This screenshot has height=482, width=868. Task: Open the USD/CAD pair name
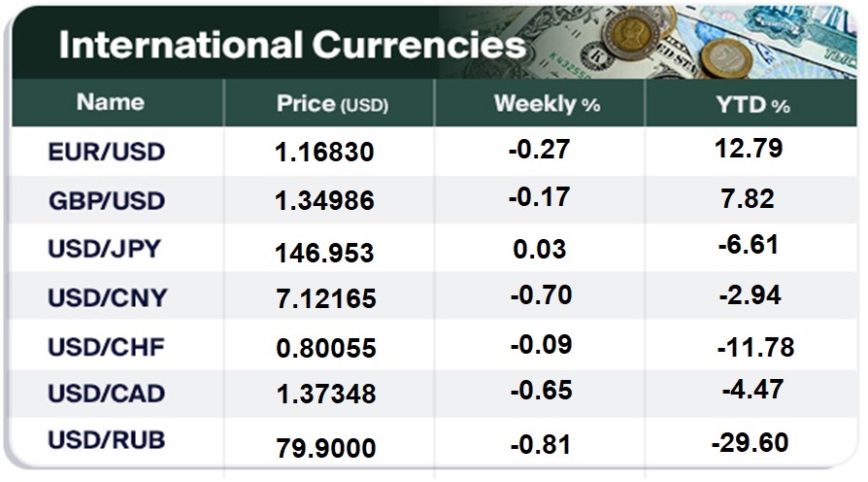point(107,394)
